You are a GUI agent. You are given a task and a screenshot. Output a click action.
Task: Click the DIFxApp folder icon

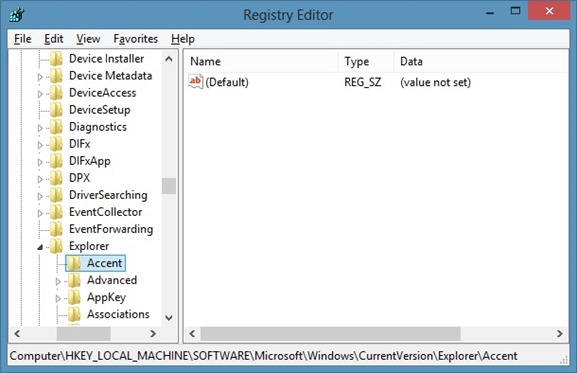[x=56, y=161]
